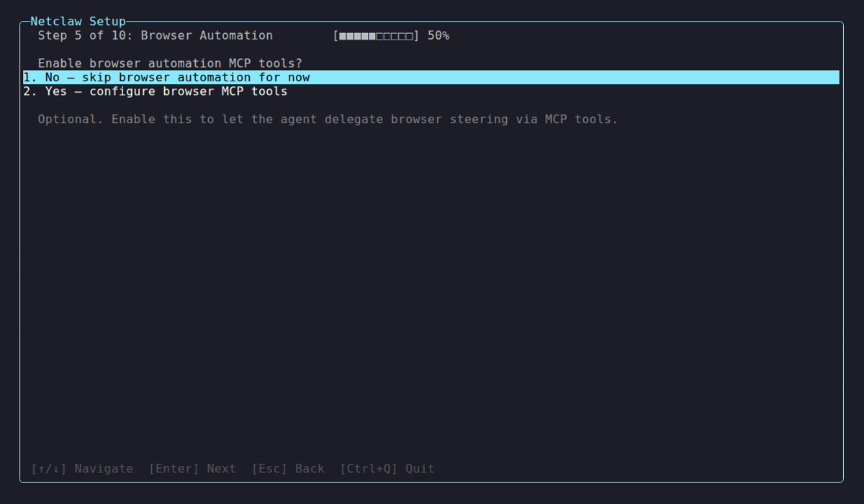Click the '[Enter] Next' hint

[x=192, y=469]
